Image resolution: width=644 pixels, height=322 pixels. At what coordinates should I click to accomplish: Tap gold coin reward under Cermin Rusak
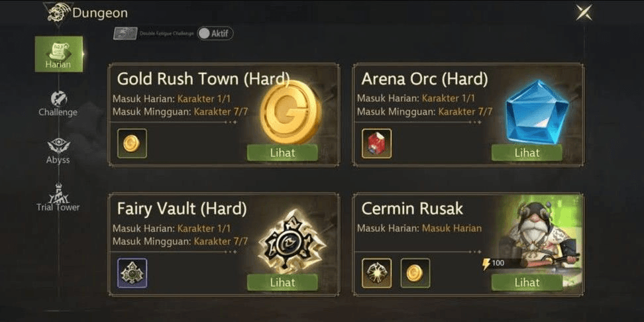point(415,273)
